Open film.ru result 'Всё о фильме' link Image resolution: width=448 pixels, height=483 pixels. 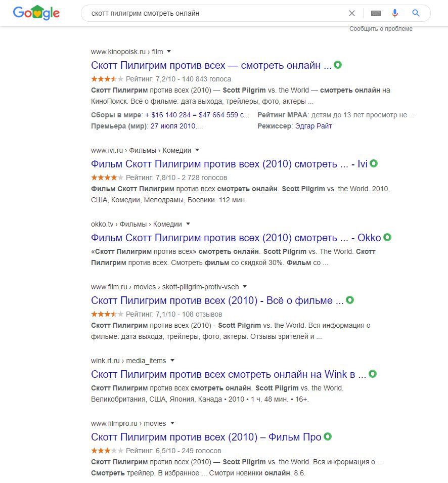coord(217,300)
